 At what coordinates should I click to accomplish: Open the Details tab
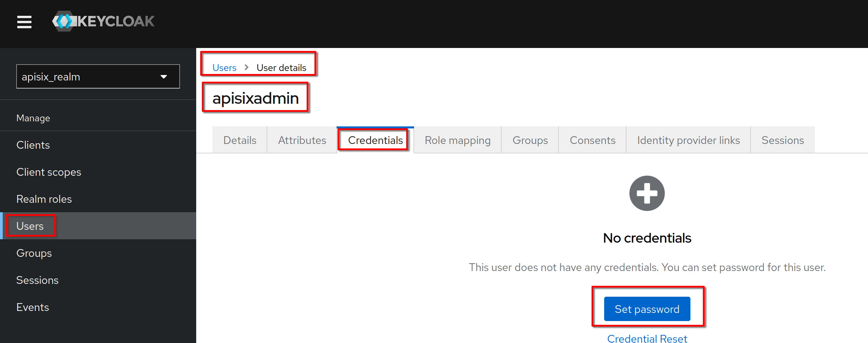click(x=240, y=140)
